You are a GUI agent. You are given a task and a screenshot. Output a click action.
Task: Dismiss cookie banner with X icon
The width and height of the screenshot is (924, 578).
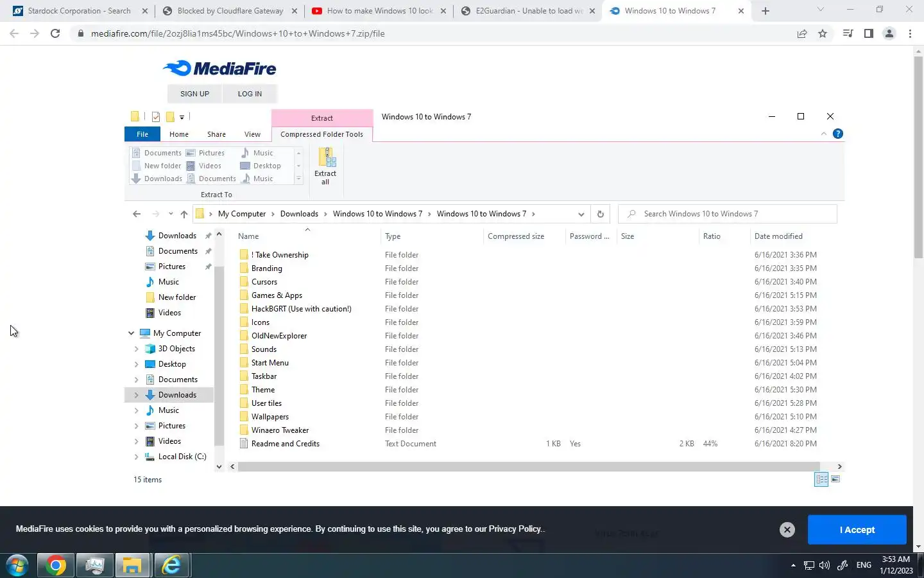point(787,529)
